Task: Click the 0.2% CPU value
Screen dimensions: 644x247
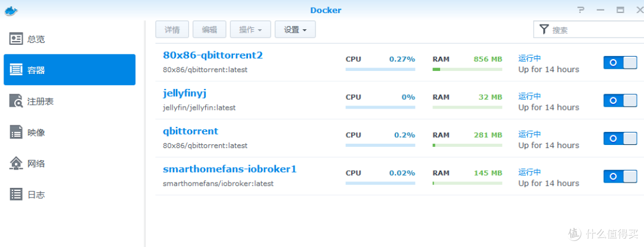Action: [x=404, y=135]
